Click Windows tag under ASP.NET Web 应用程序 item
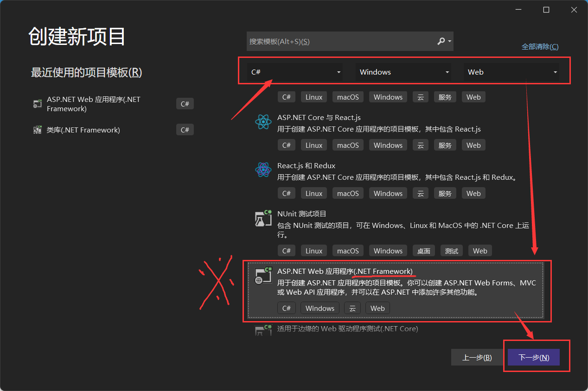 tap(320, 308)
